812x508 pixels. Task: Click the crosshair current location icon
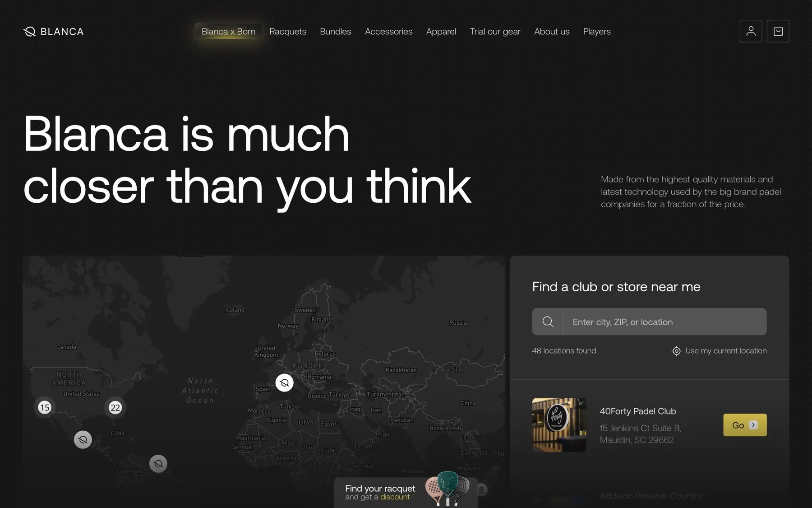pyautogui.click(x=676, y=351)
